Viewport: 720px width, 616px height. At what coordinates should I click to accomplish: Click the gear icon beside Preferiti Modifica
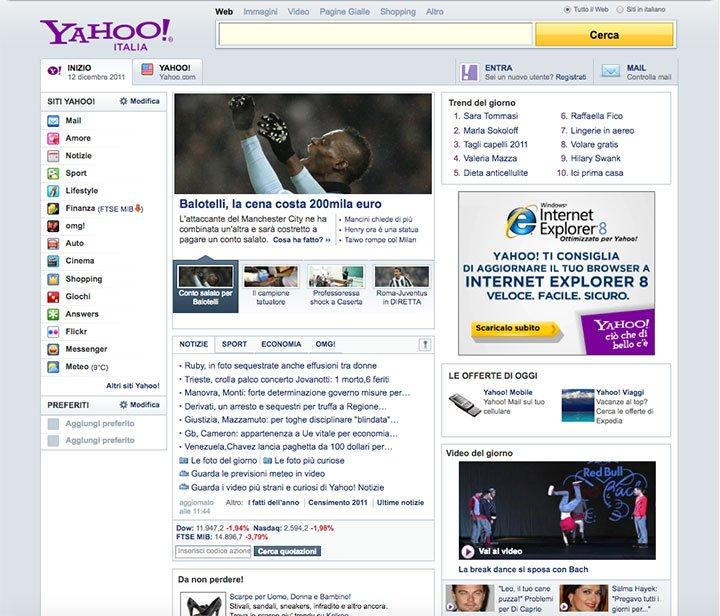pos(124,405)
